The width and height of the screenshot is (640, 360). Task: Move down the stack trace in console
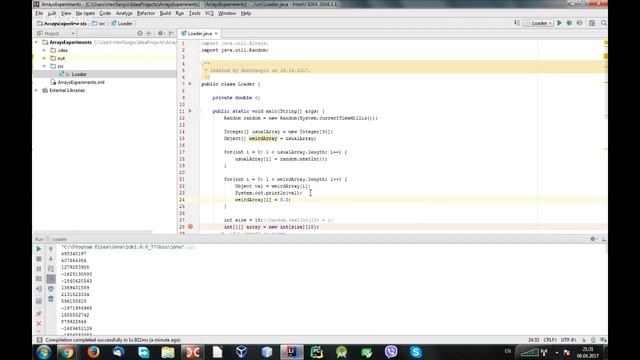click(51, 259)
